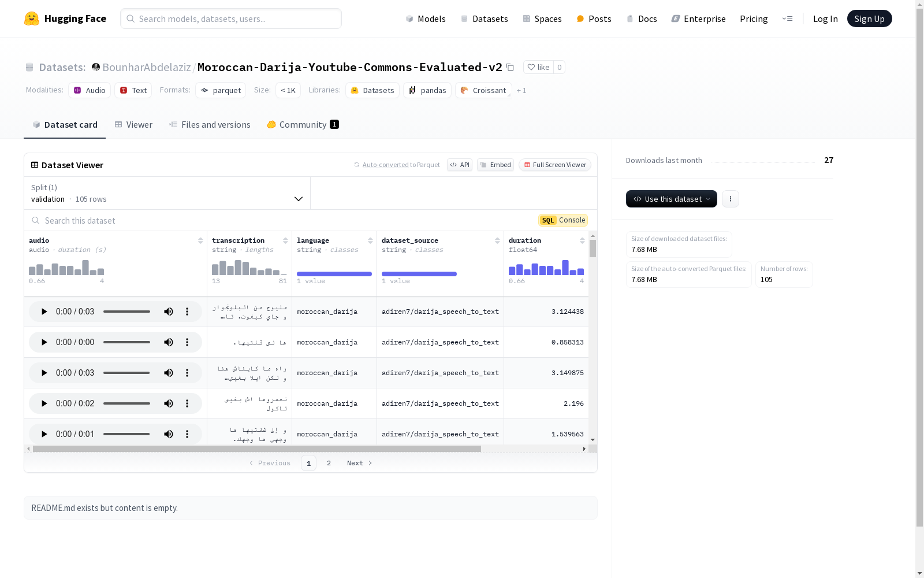This screenshot has height=578, width=924.
Task: Click the Hugging Face logo
Action: [x=65, y=18]
